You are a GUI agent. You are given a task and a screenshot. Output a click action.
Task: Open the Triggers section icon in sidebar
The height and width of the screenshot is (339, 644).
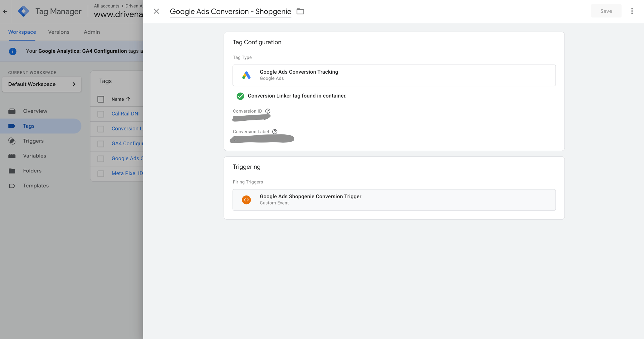(12, 141)
